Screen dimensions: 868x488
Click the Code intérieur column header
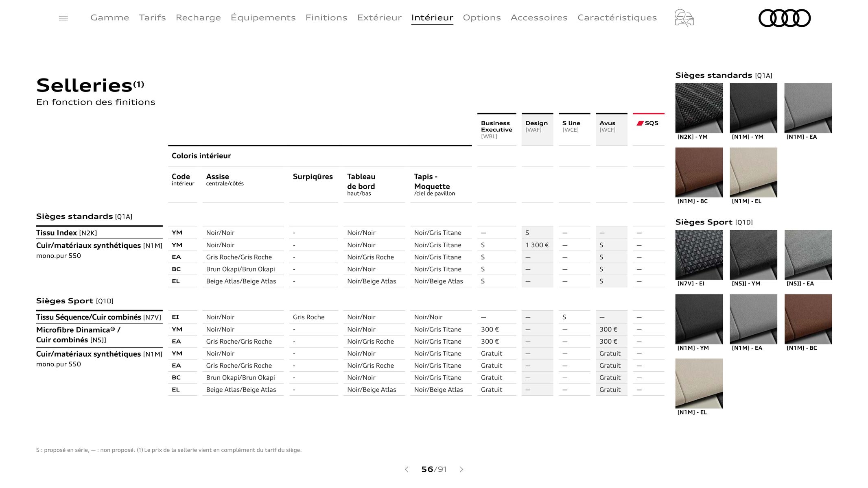183,179
